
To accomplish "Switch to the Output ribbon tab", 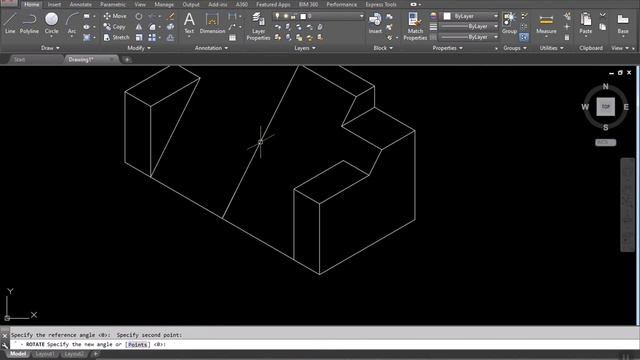I will click(191, 4).
